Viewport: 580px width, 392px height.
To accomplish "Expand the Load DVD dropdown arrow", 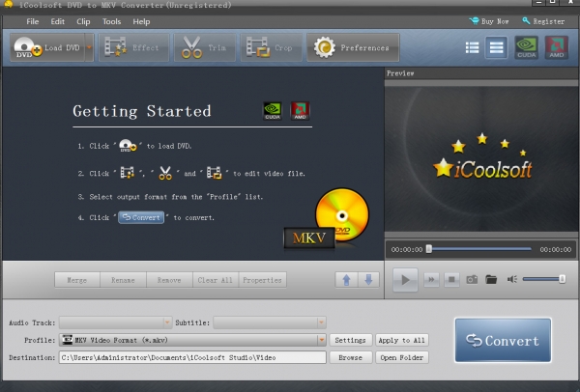I will tap(89, 47).
